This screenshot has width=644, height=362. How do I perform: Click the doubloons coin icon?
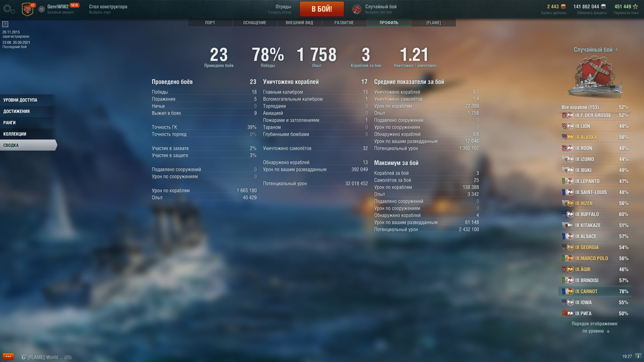click(563, 6)
